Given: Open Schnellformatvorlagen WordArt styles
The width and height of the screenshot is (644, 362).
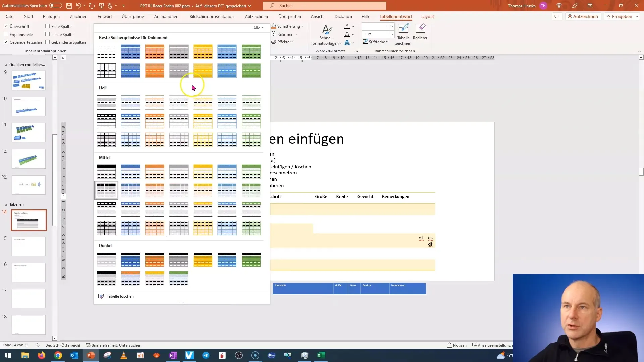Looking at the screenshot, I should pos(327,34).
